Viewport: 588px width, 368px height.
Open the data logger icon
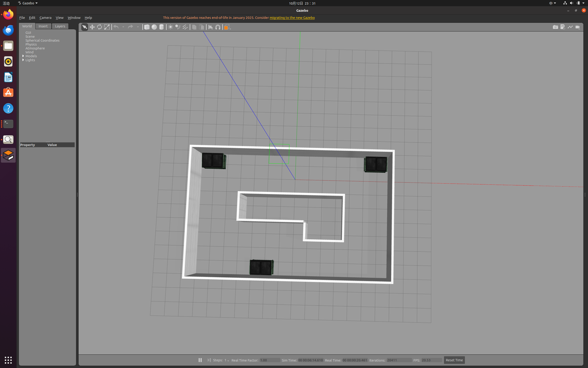coord(563,27)
